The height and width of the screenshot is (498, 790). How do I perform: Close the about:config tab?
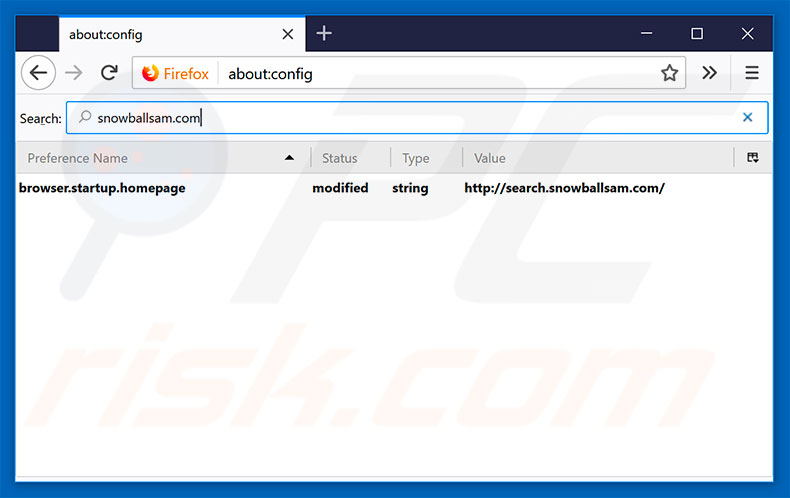(288, 34)
